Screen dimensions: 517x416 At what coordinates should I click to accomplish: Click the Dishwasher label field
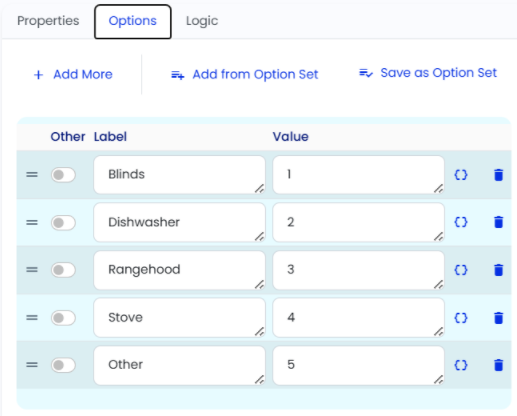(180, 222)
